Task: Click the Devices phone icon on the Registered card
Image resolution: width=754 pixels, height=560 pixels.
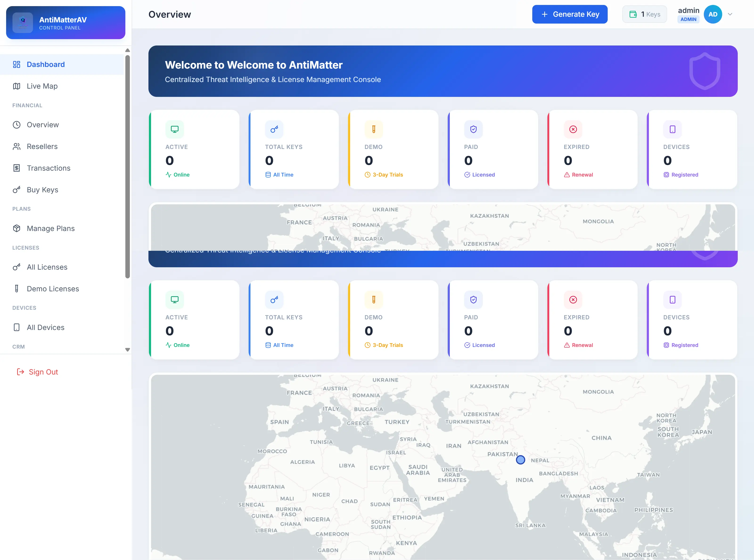Action: click(672, 129)
